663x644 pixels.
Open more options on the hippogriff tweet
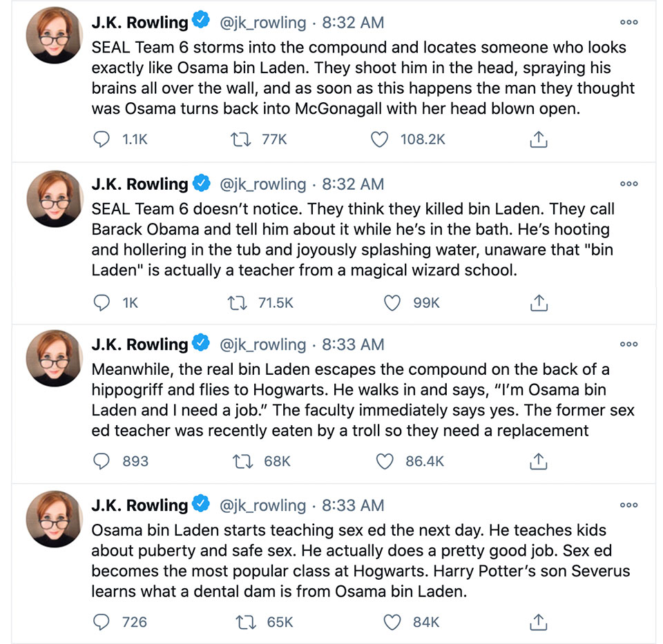pyautogui.click(x=628, y=344)
